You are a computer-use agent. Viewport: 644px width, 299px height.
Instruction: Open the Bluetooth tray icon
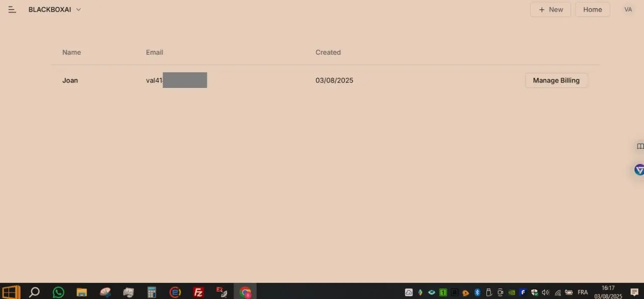pyautogui.click(x=477, y=292)
